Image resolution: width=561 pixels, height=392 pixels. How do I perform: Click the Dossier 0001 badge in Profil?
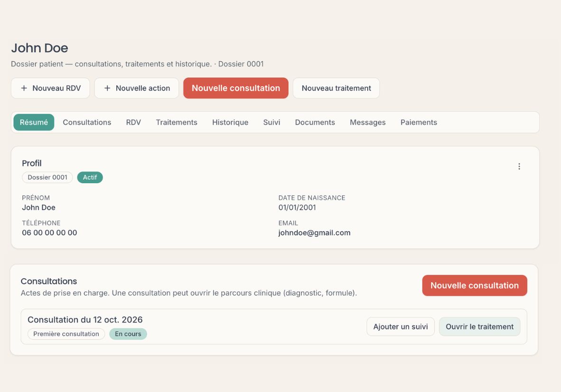point(47,177)
